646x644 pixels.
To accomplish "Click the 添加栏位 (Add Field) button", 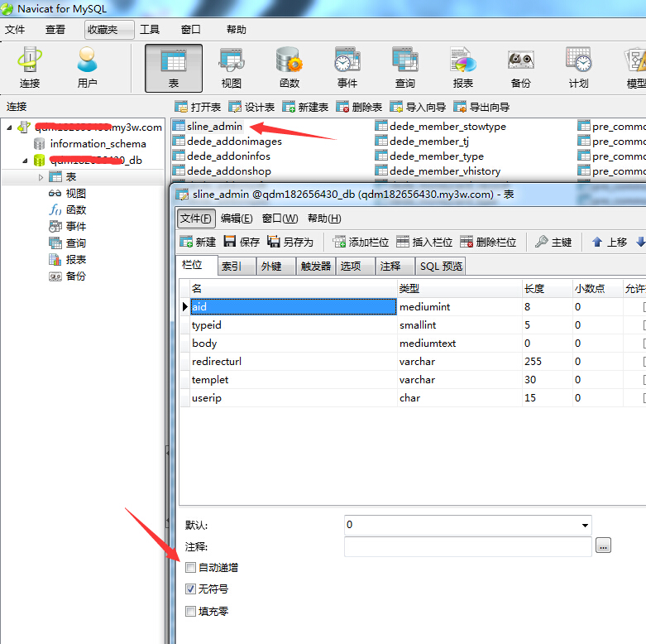I will [x=361, y=242].
